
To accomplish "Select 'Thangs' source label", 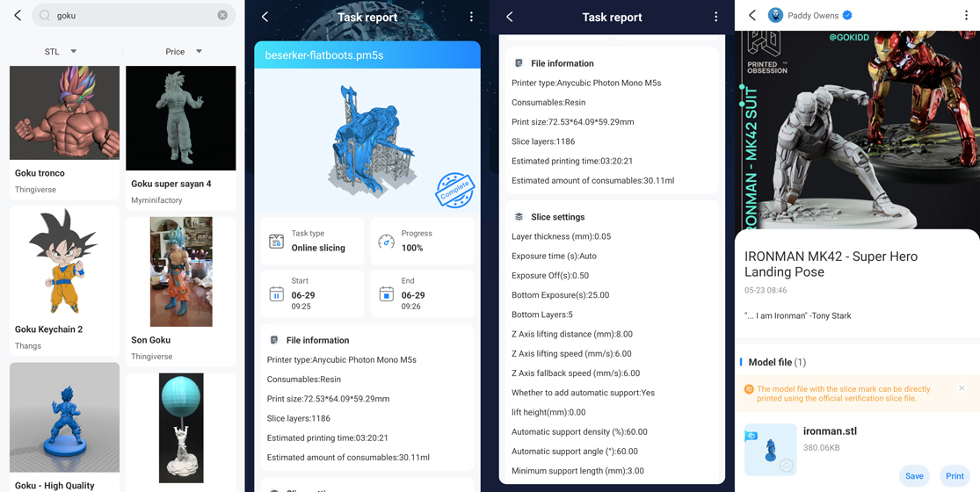I will tap(28, 346).
